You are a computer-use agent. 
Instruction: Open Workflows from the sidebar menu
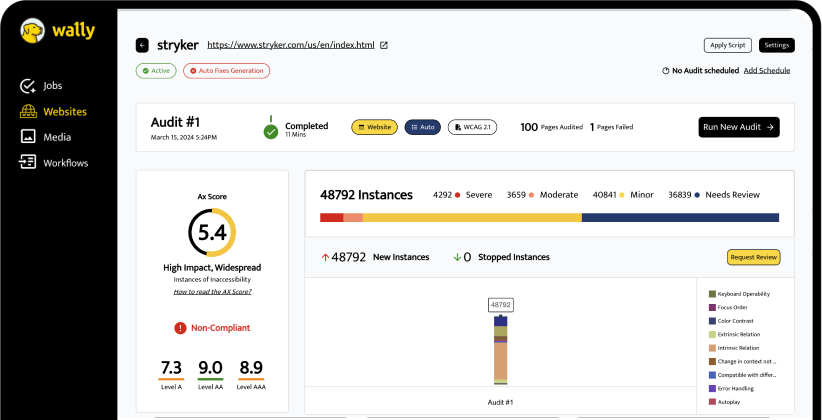point(65,163)
